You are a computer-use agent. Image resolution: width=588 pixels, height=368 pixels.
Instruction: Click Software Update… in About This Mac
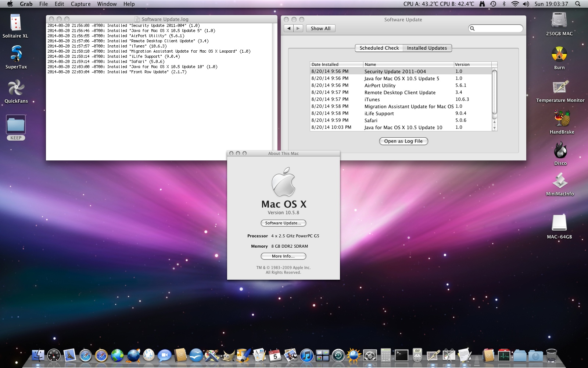[x=283, y=223]
